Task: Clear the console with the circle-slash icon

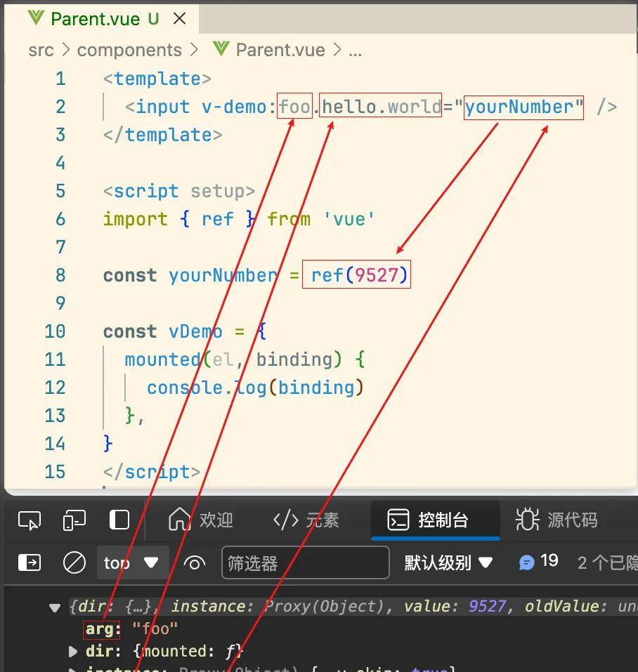Action: (x=74, y=562)
